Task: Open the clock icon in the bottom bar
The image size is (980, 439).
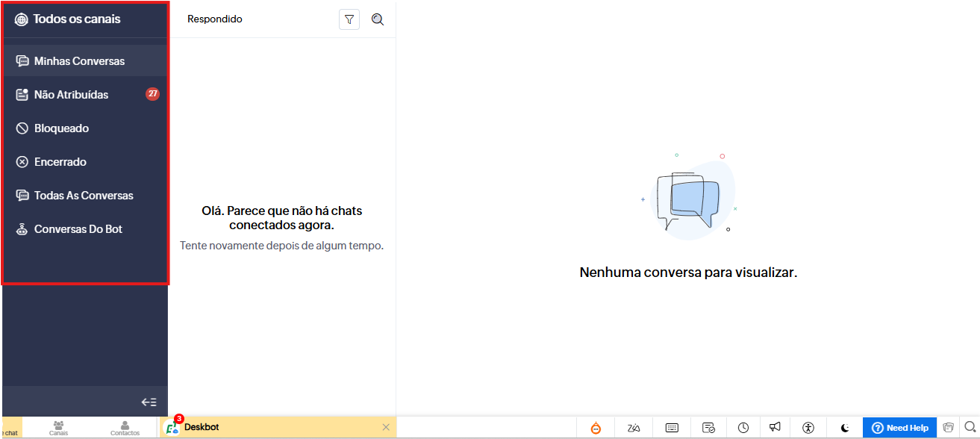Action: (743, 428)
